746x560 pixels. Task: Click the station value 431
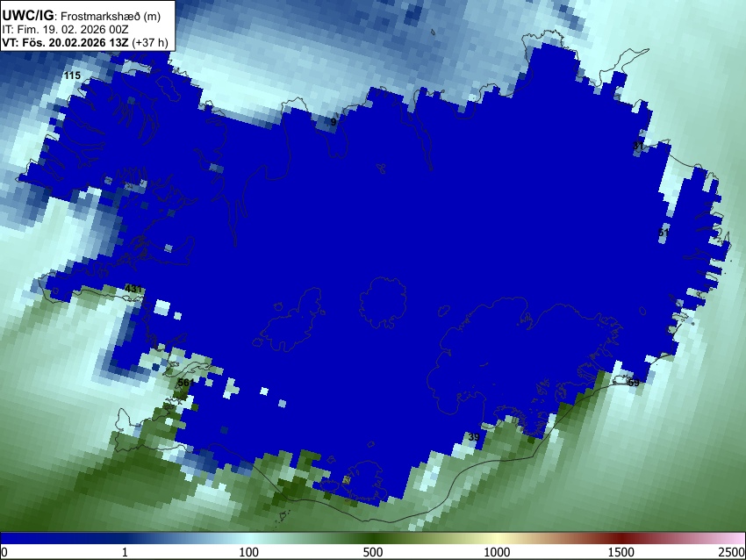[x=133, y=289]
